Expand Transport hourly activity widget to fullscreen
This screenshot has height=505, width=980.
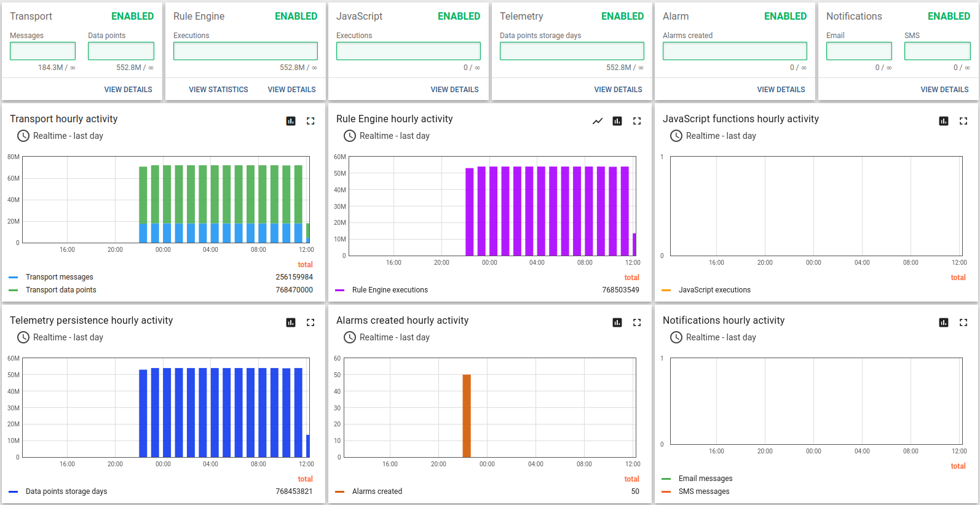[x=310, y=121]
